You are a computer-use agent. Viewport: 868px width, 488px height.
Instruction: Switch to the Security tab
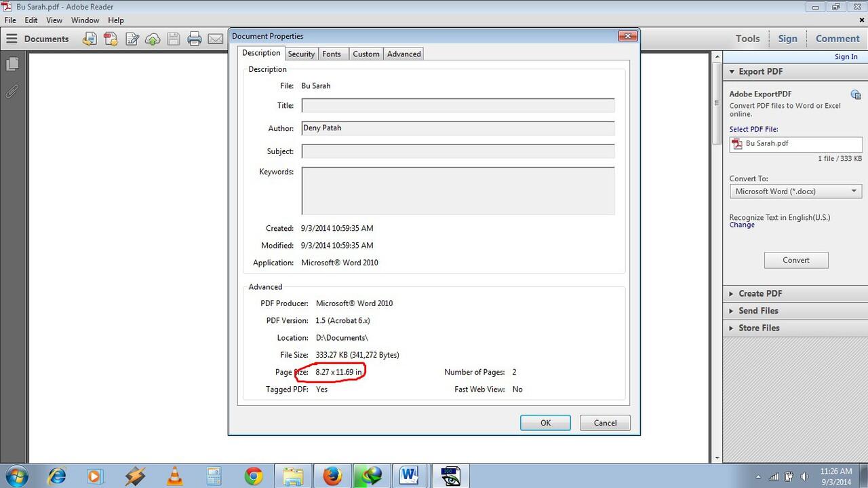(x=301, y=54)
